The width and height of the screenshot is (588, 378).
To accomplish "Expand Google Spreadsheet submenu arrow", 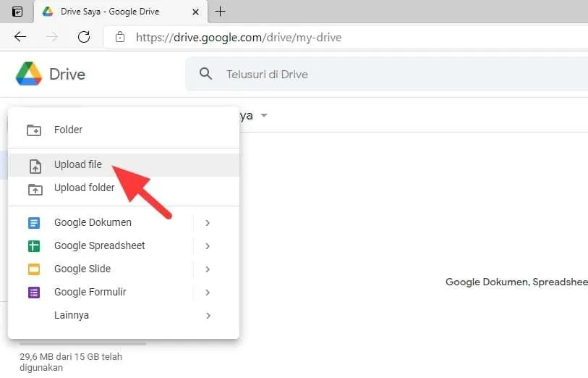I will point(208,246).
